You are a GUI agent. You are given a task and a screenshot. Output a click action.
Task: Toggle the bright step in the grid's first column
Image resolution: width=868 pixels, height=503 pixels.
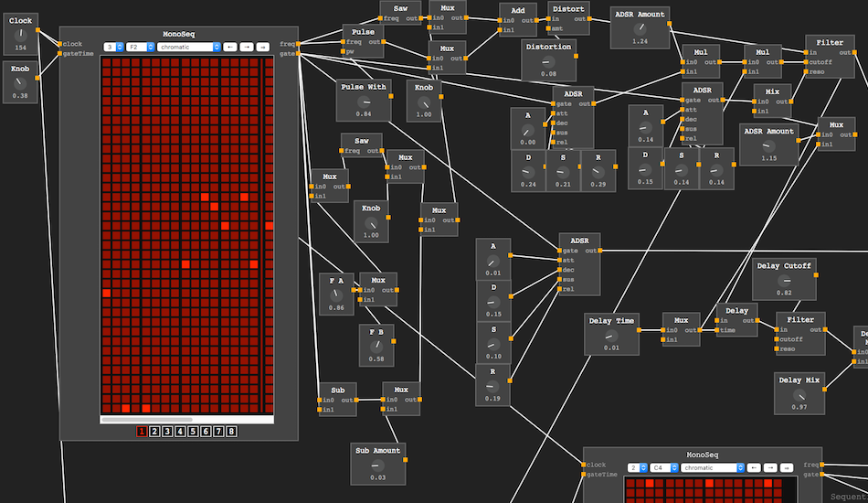(x=106, y=294)
